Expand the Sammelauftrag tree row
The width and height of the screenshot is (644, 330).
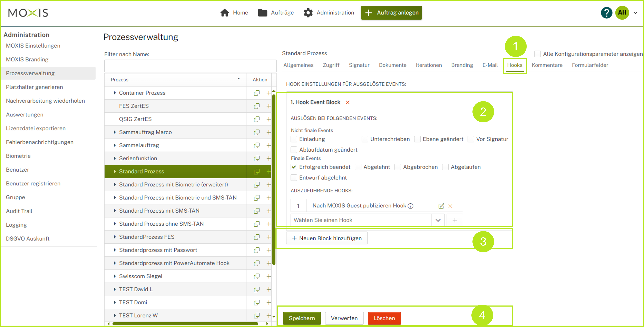tap(115, 145)
